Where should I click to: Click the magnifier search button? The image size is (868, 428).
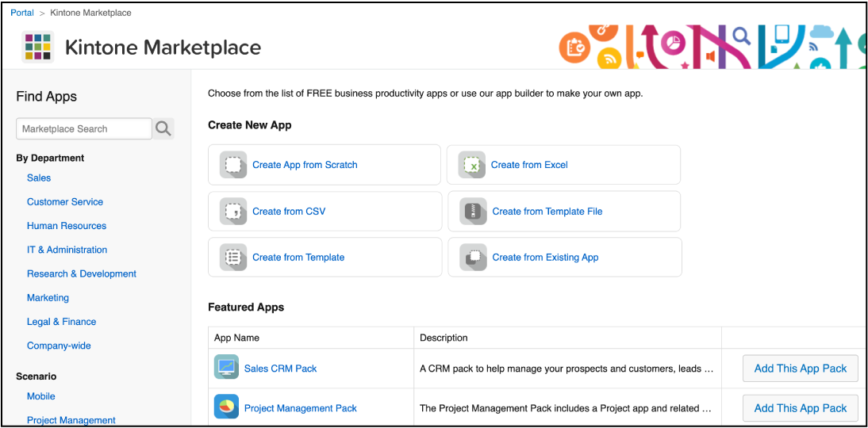[163, 128]
